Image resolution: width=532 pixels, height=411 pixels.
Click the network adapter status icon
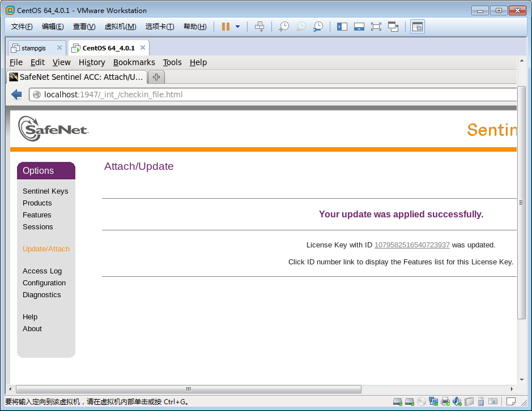433,402
